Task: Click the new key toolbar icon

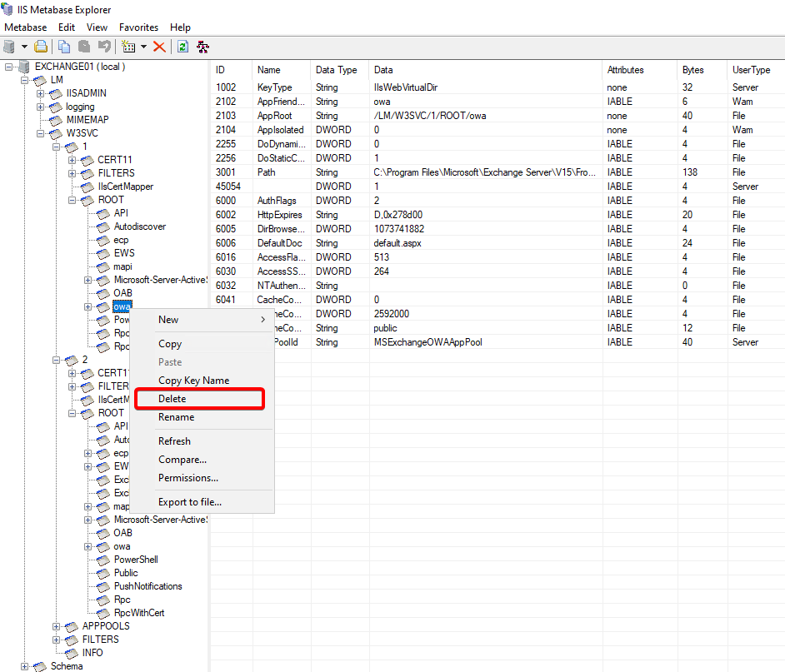Action: [x=128, y=47]
